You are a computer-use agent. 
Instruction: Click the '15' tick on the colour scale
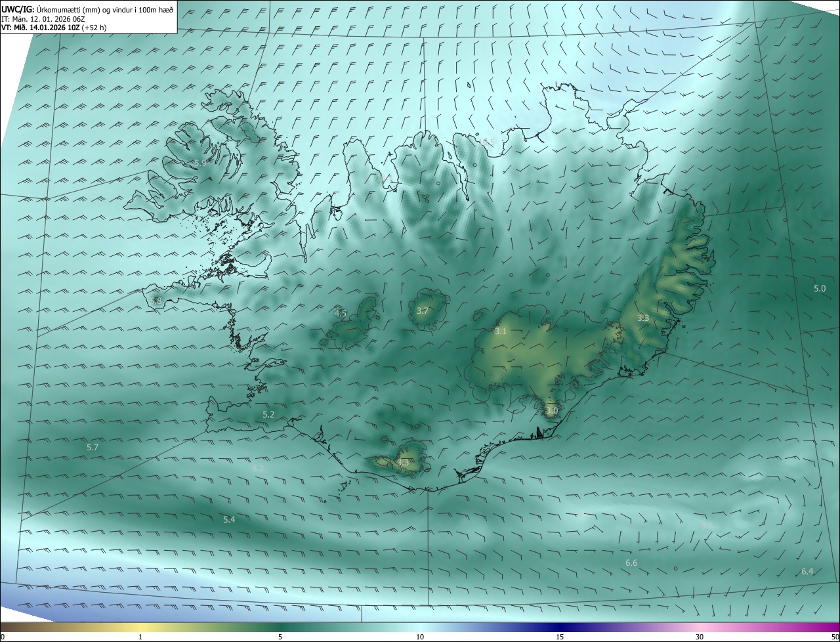pyautogui.click(x=560, y=637)
